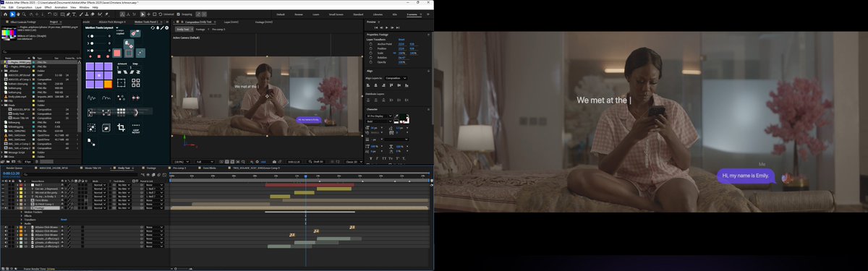868x271 pixels.
Task: Toggle visibility of the IG PAGE Comp 1 layer
Action: [x=3, y=205]
